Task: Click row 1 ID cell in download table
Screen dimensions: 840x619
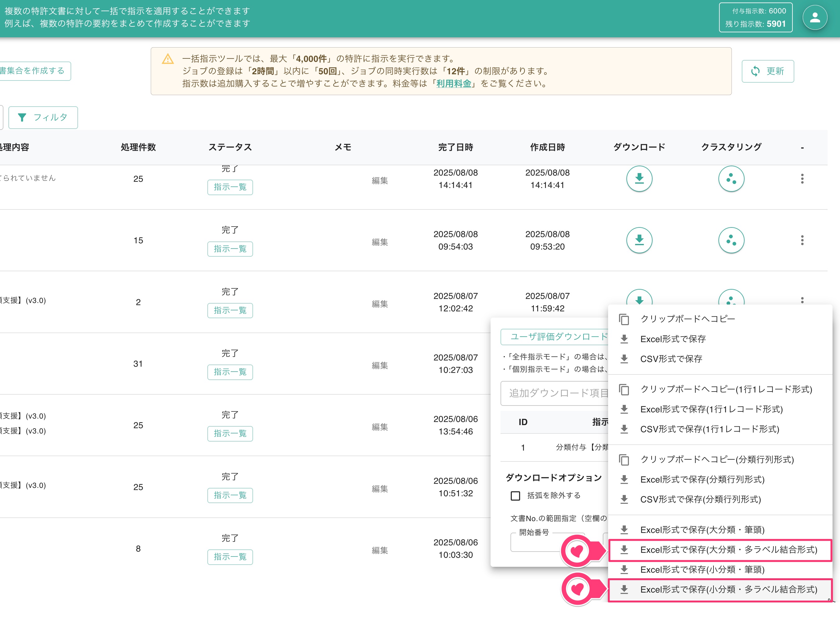Action: coord(523,448)
